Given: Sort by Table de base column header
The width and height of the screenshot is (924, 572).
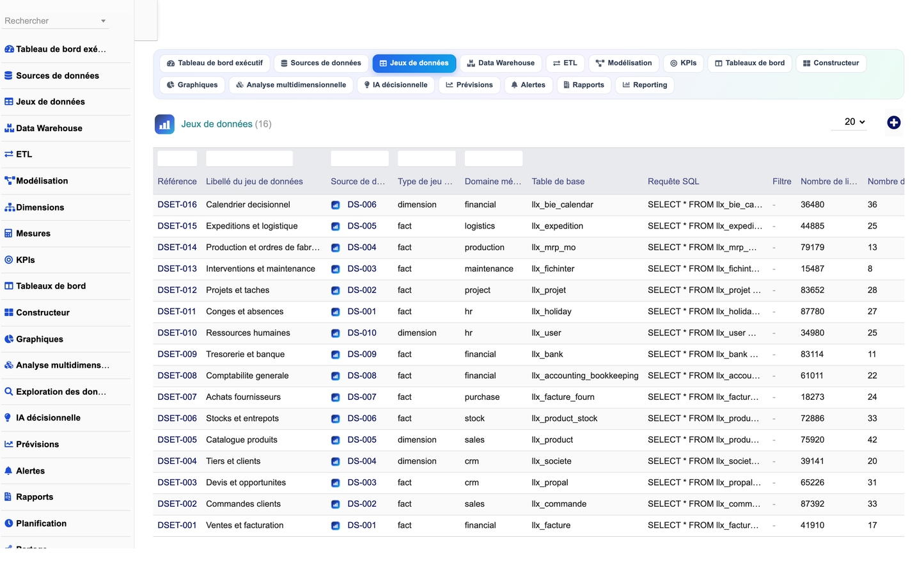Looking at the screenshot, I should click(x=558, y=182).
